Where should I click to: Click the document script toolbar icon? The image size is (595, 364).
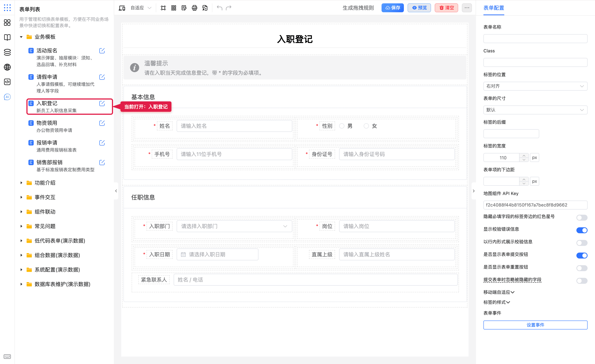[x=205, y=8]
